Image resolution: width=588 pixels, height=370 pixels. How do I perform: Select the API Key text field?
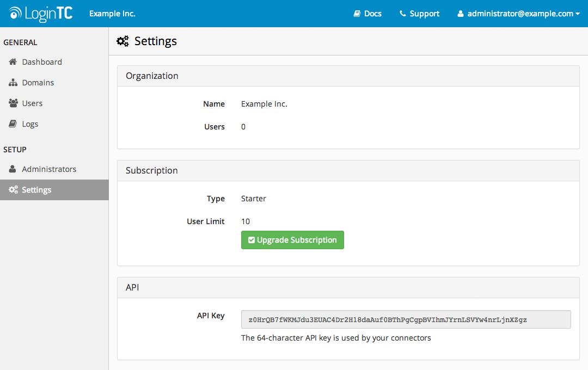point(406,320)
